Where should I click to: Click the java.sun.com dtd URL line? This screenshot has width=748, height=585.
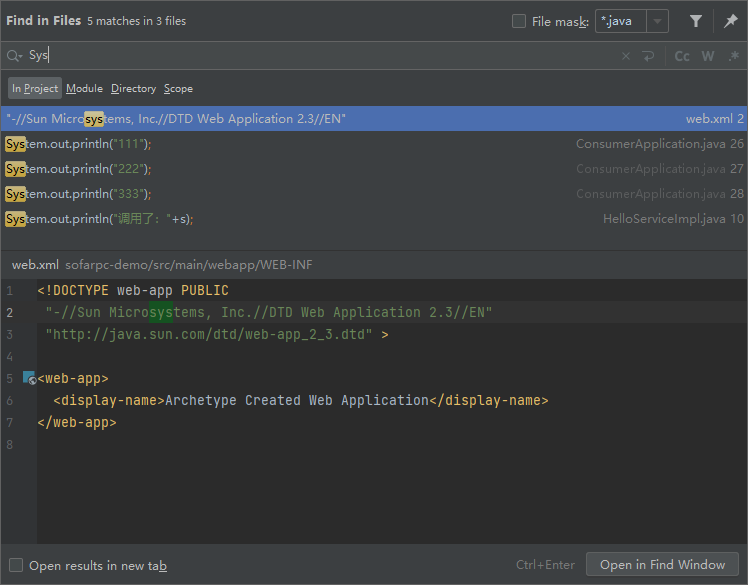coord(217,334)
